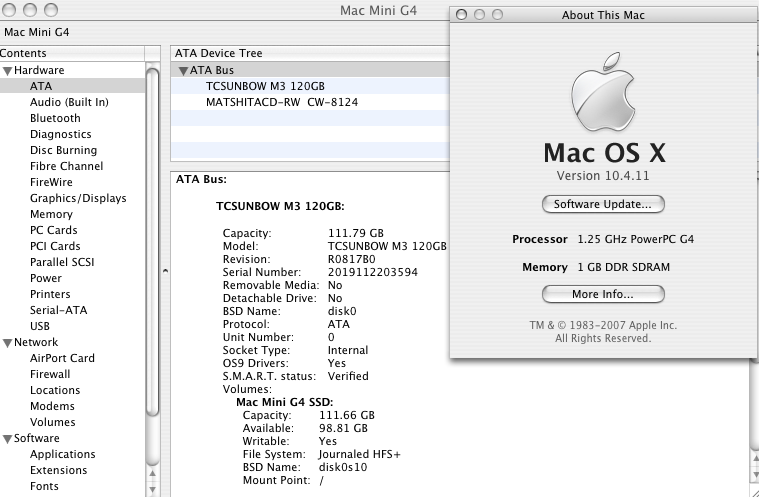The height and width of the screenshot is (497, 759).
Task: Select the ATA Bus row in device tree
Action: click(310, 70)
